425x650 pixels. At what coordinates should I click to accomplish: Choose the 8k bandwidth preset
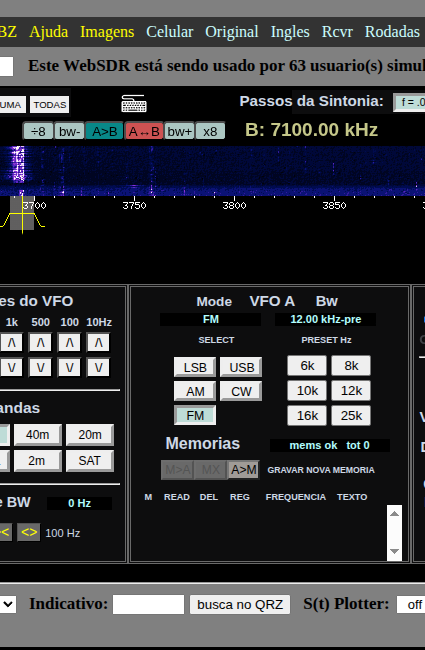[351, 366]
